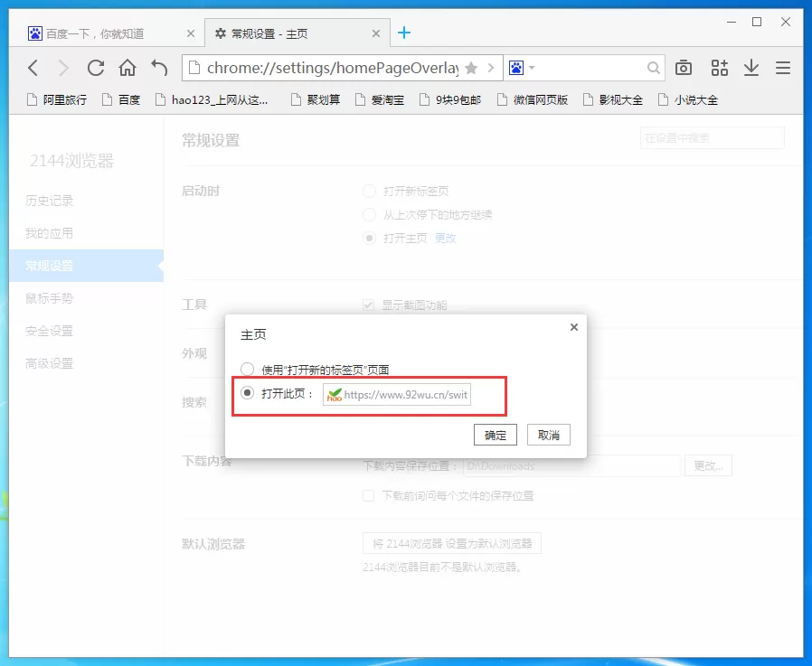Open the 影视大全 bookmark
812x666 pixels.
pos(613,100)
